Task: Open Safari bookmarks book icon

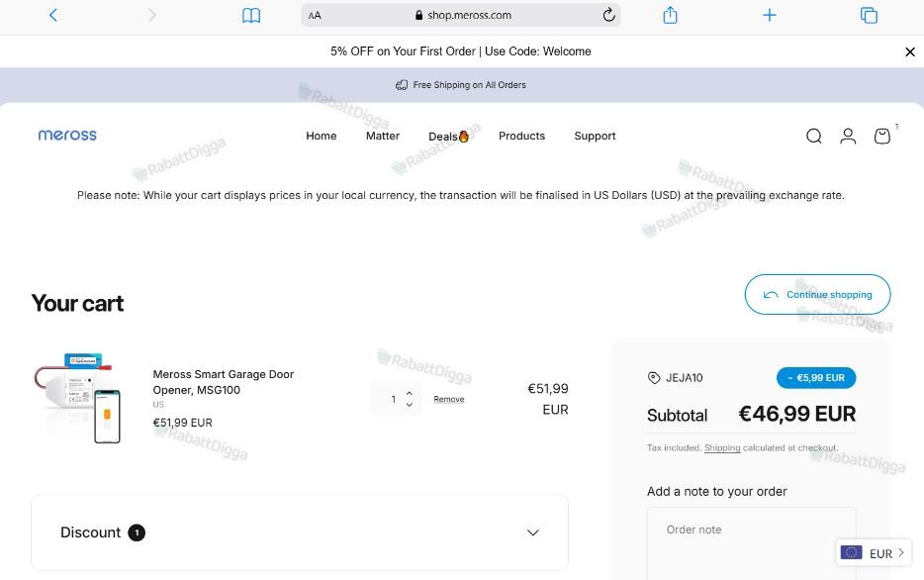Action: pyautogui.click(x=251, y=15)
